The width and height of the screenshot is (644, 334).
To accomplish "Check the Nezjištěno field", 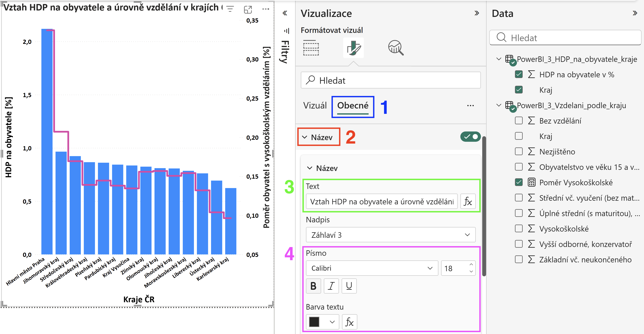I will (519, 151).
